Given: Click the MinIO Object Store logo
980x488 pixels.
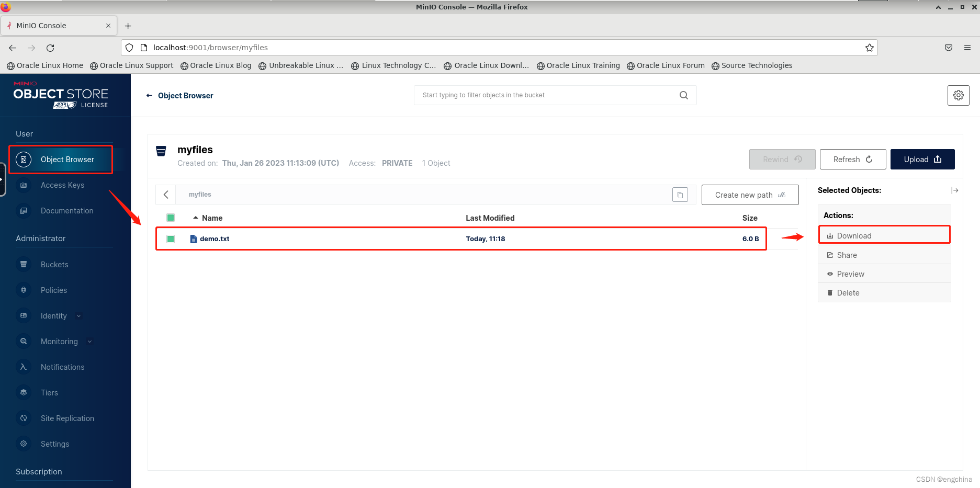Looking at the screenshot, I should [x=61, y=95].
